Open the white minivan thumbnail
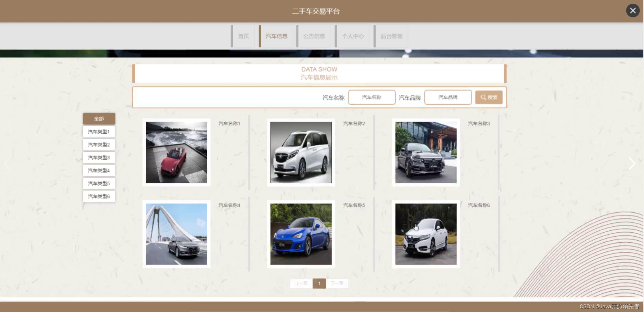644x312 pixels. pos(301,152)
